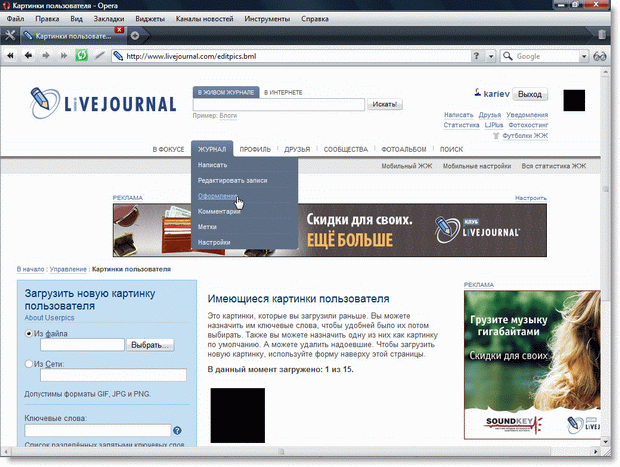Click the user icon beside kariev
The width and height of the screenshot is (620, 467).
[478, 93]
